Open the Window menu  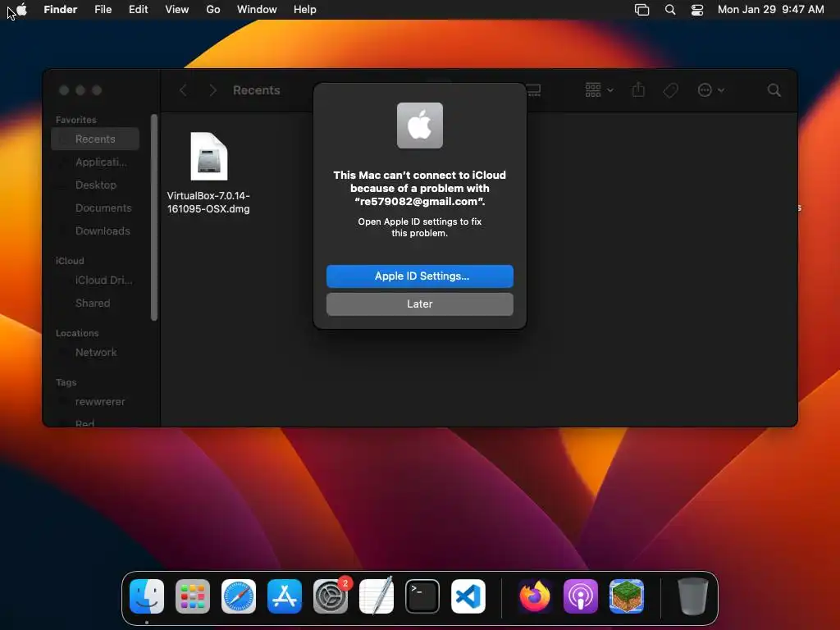click(x=257, y=10)
